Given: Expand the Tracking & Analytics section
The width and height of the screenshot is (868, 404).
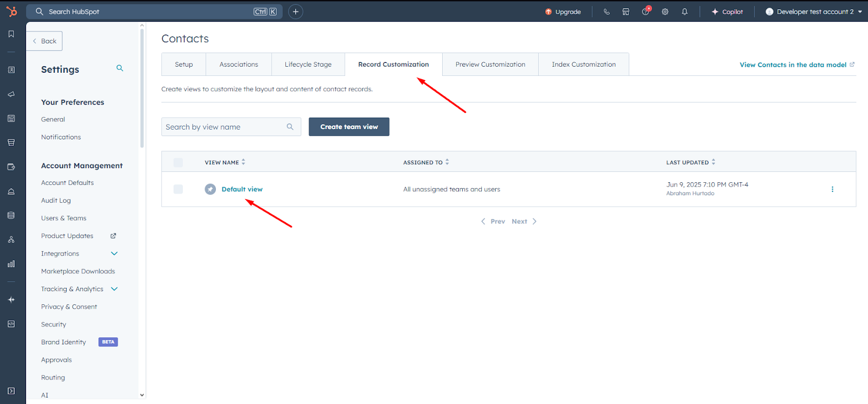Looking at the screenshot, I should pyautogui.click(x=114, y=289).
